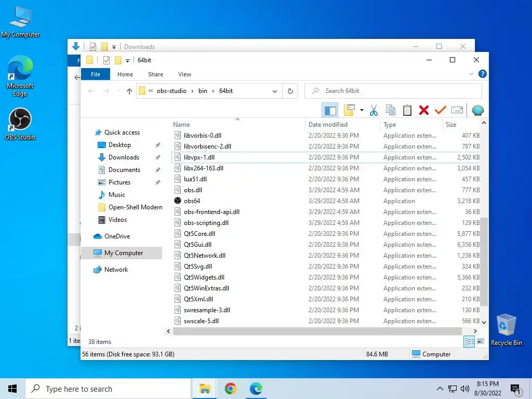Open the Help question mark icon
Image resolution: width=532 pixels, height=399 pixels.
pyautogui.click(x=482, y=74)
